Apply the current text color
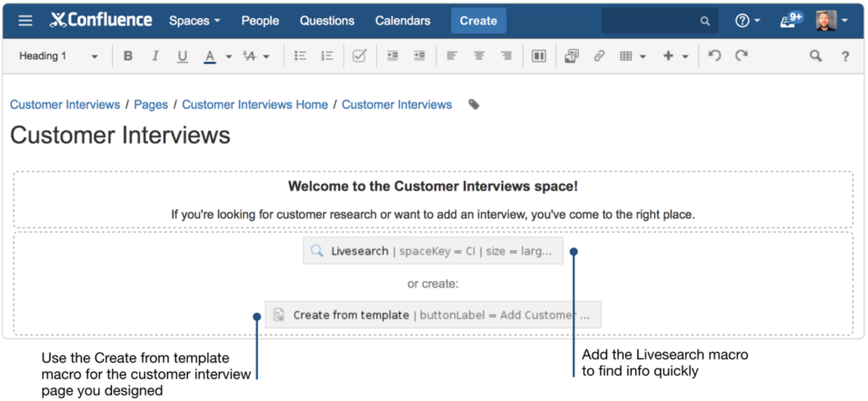The width and height of the screenshot is (868, 401). (210, 56)
